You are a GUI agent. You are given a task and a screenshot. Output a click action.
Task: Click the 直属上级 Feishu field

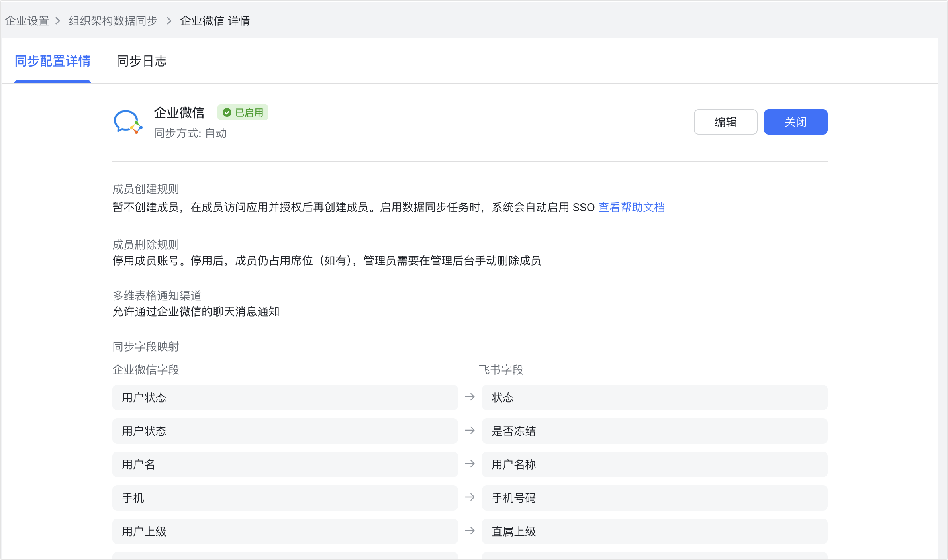pos(655,531)
